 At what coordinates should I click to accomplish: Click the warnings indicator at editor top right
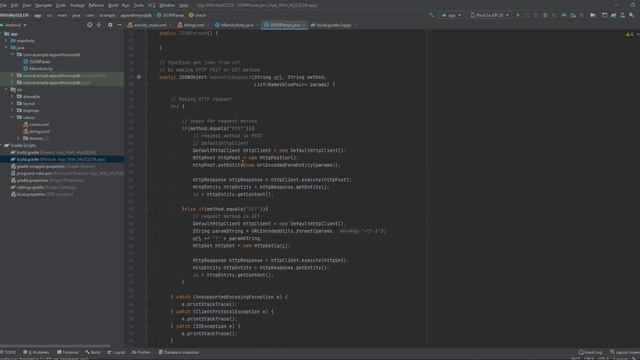point(630,34)
